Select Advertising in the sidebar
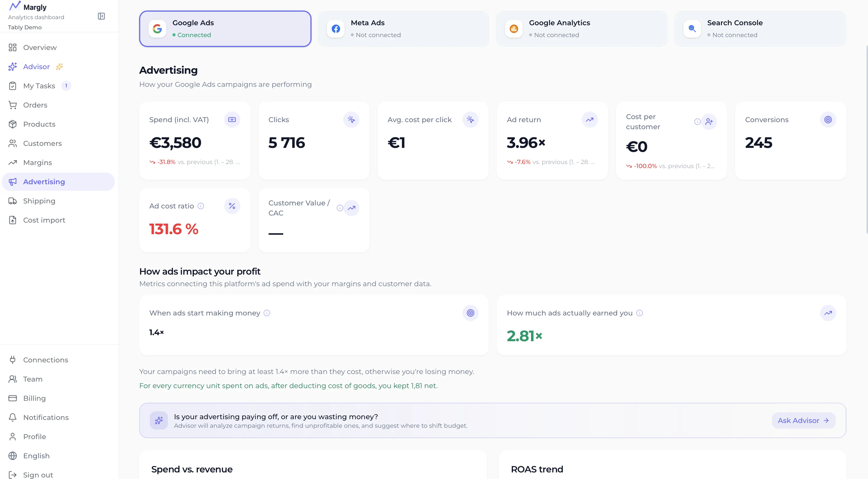Image resolution: width=868 pixels, height=479 pixels. coord(58,182)
